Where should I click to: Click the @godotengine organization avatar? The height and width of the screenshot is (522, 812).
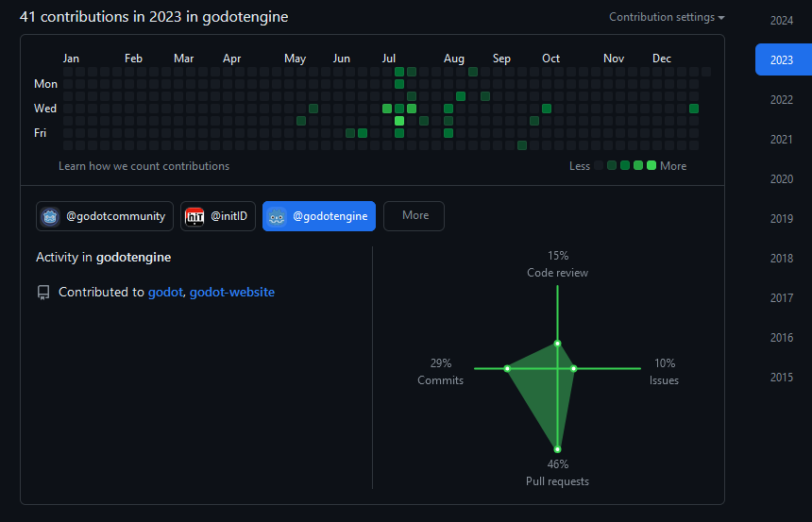pos(277,216)
